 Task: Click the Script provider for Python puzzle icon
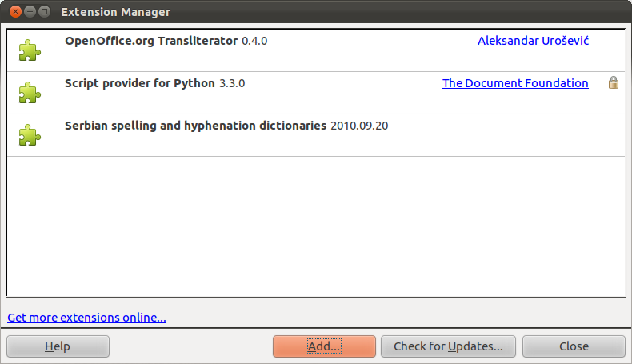point(30,93)
